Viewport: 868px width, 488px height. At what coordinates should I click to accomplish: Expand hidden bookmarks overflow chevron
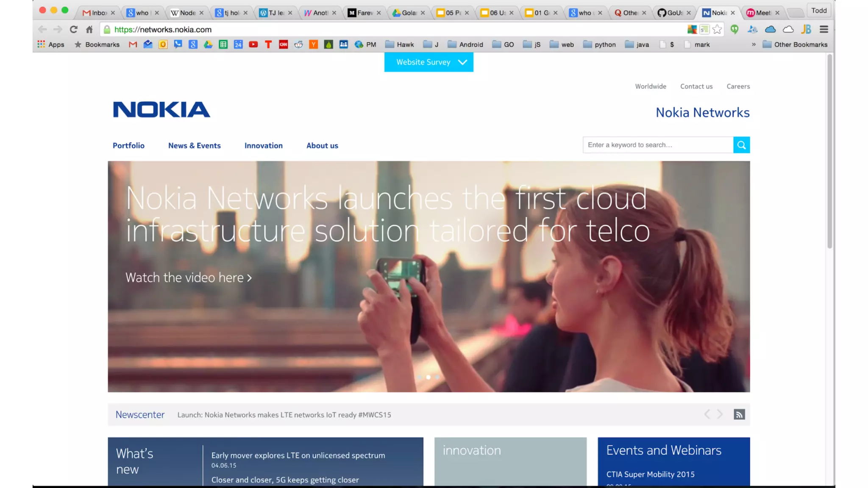click(754, 44)
